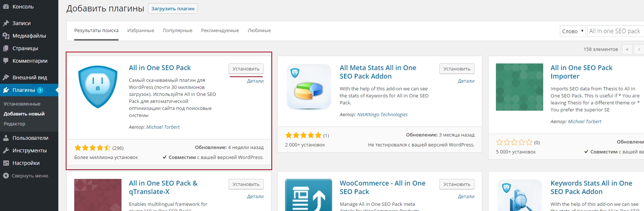Open the Слово search type dropdown
This screenshot has height=211, width=644.
[573, 31]
